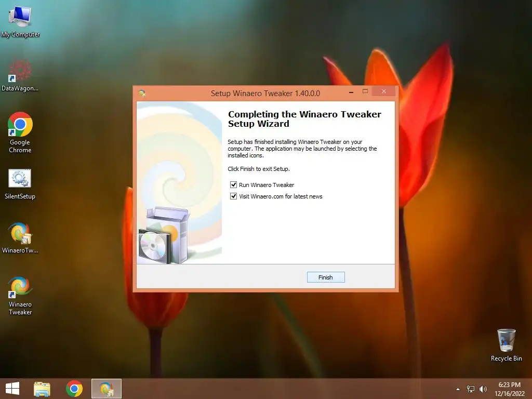Open the Windows Start button
This screenshot has height=399, width=532.
click(x=12, y=389)
